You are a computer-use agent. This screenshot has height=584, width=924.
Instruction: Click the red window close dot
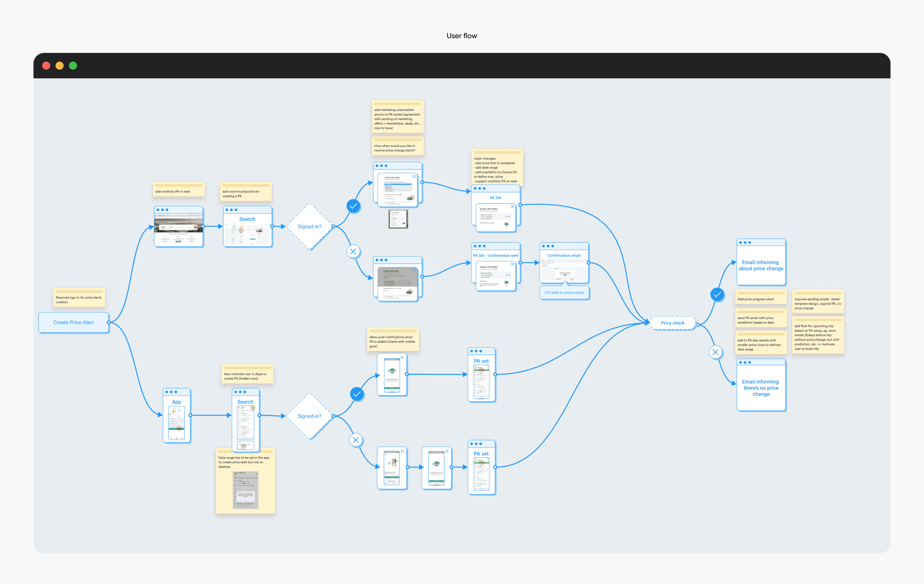click(x=46, y=66)
